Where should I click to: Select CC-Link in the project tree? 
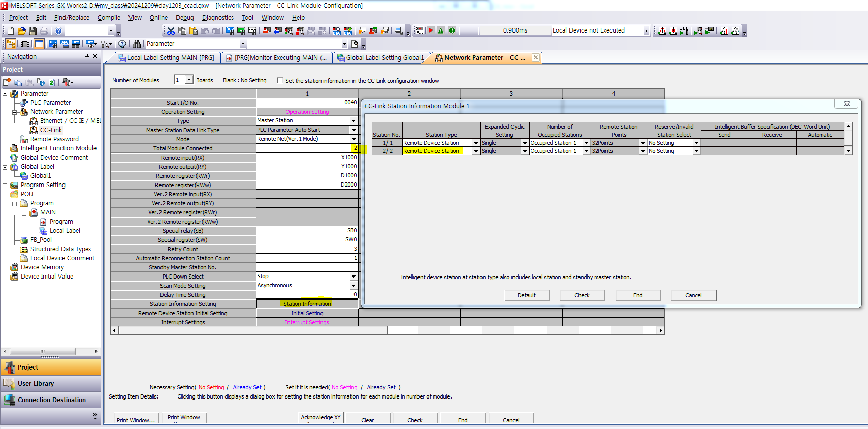point(51,130)
